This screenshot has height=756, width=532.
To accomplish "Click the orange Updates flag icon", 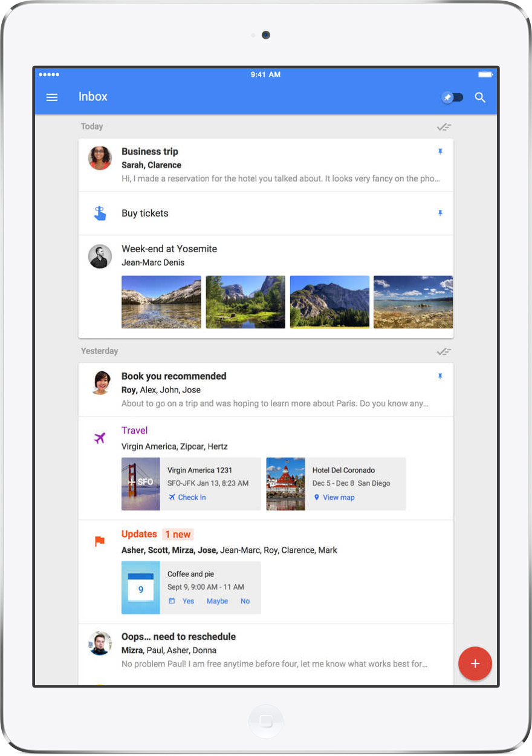I will pos(100,541).
